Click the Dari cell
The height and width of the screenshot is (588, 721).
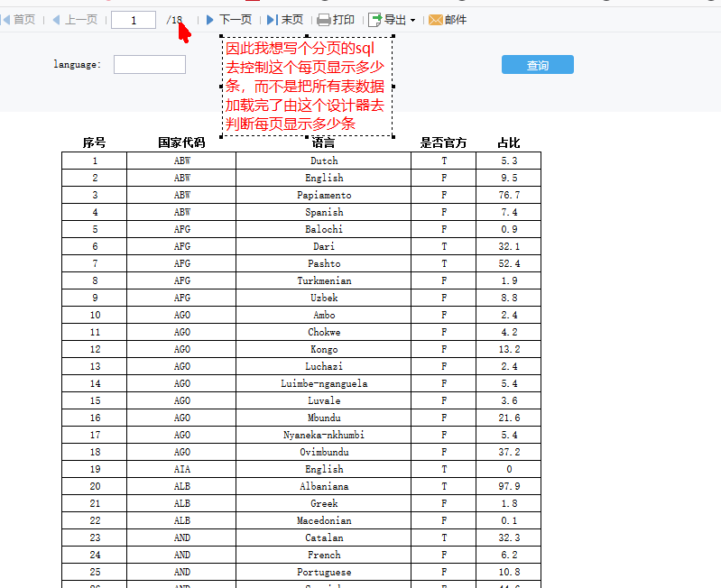(324, 246)
